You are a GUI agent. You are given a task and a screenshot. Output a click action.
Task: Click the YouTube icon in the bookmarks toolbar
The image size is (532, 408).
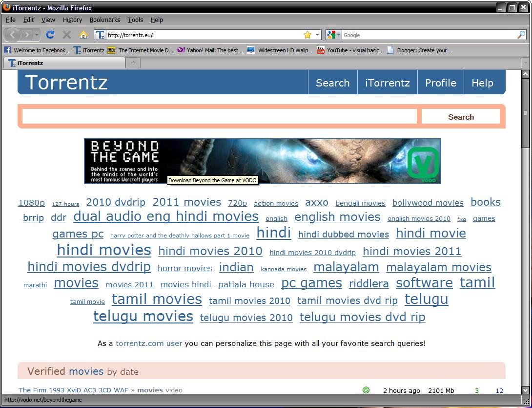[320, 50]
